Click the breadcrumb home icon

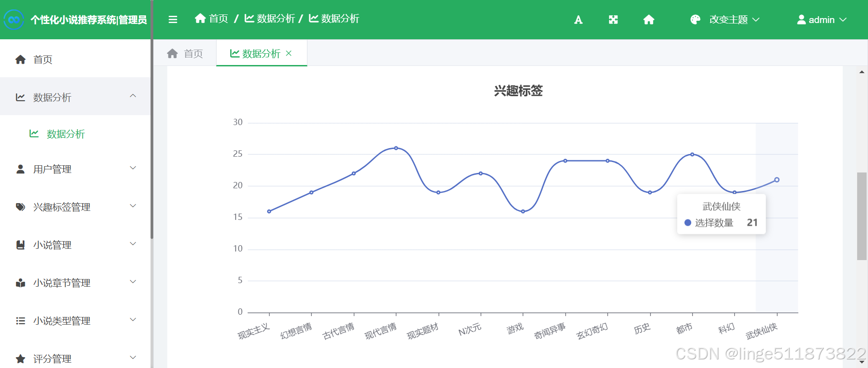click(200, 19)
